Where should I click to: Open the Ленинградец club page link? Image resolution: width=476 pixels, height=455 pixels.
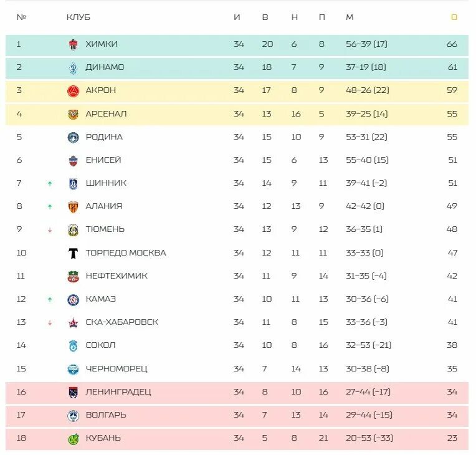[x=118, y=392]
